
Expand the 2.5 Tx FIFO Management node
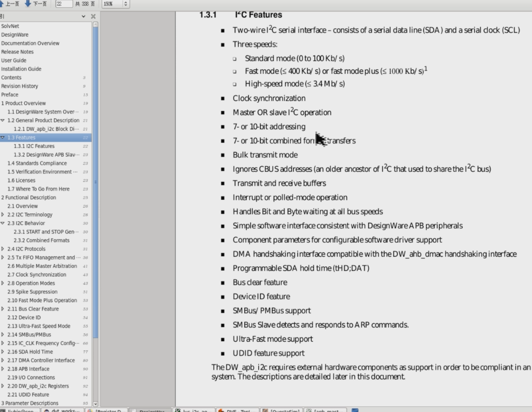3,257
